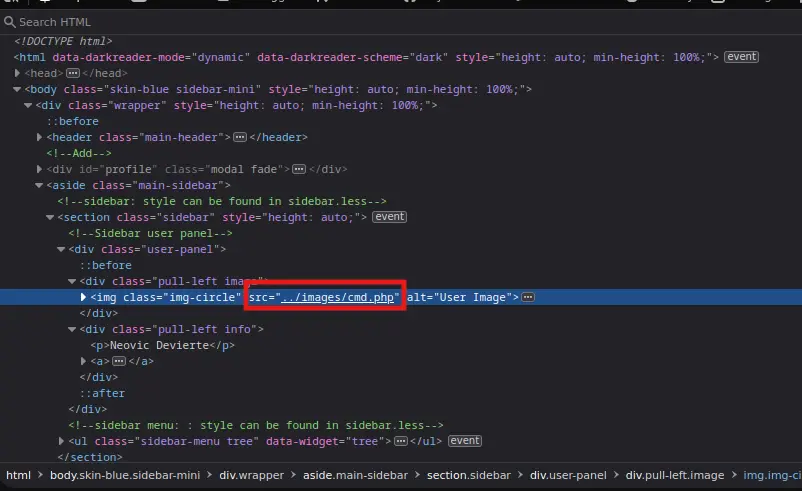Click the magnifier icon beside Search HTML
Image resolution: width=802 pixels, height=491 pixels.
tap(10, 21)
